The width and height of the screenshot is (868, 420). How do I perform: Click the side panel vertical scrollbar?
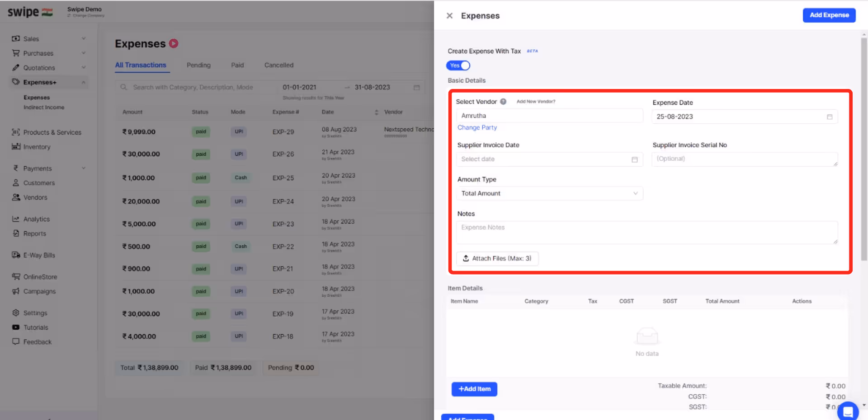coord(864,149)
